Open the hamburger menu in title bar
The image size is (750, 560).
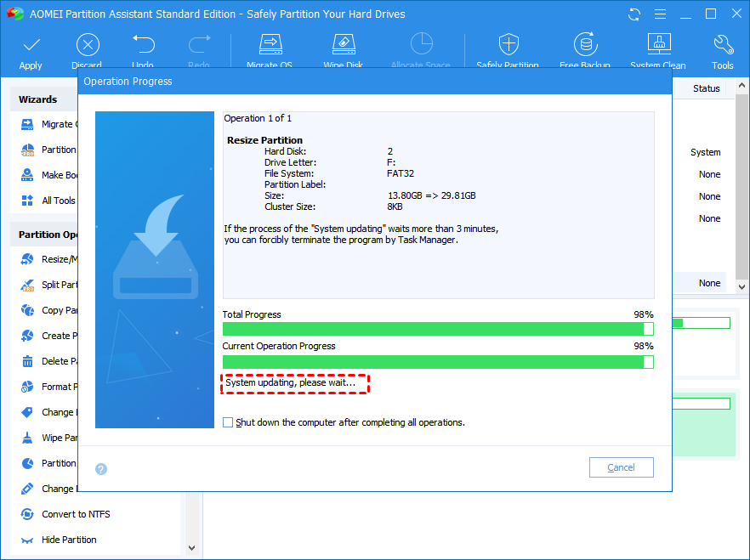[x=660, y=14]
